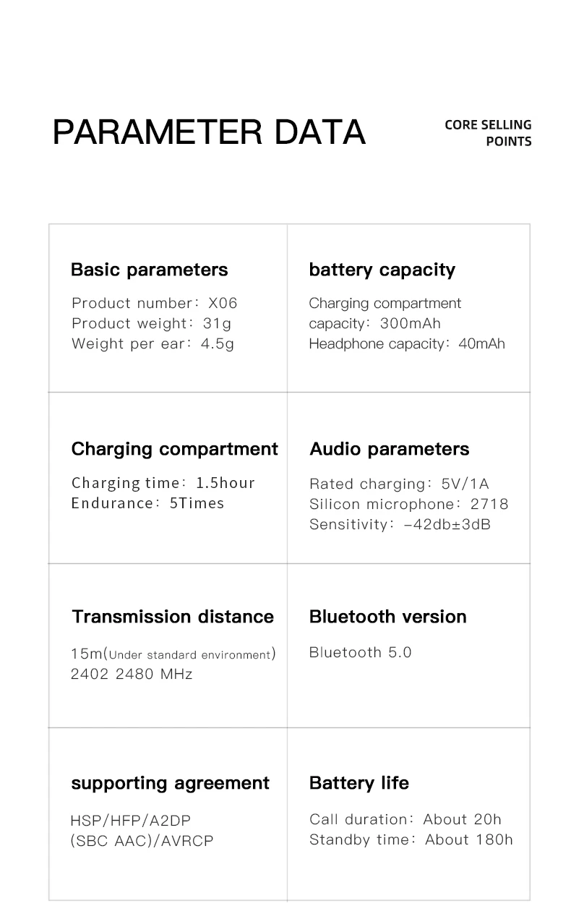Click the battery capacity heading
Image resolution: width=571 pixels, height=924 pixels.
382,270
